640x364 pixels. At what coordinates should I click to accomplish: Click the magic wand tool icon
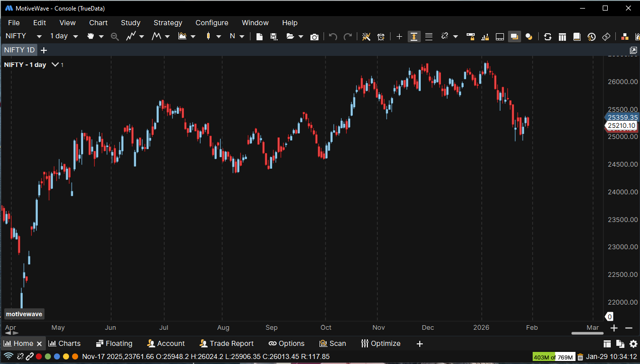(x=366, y=37)
